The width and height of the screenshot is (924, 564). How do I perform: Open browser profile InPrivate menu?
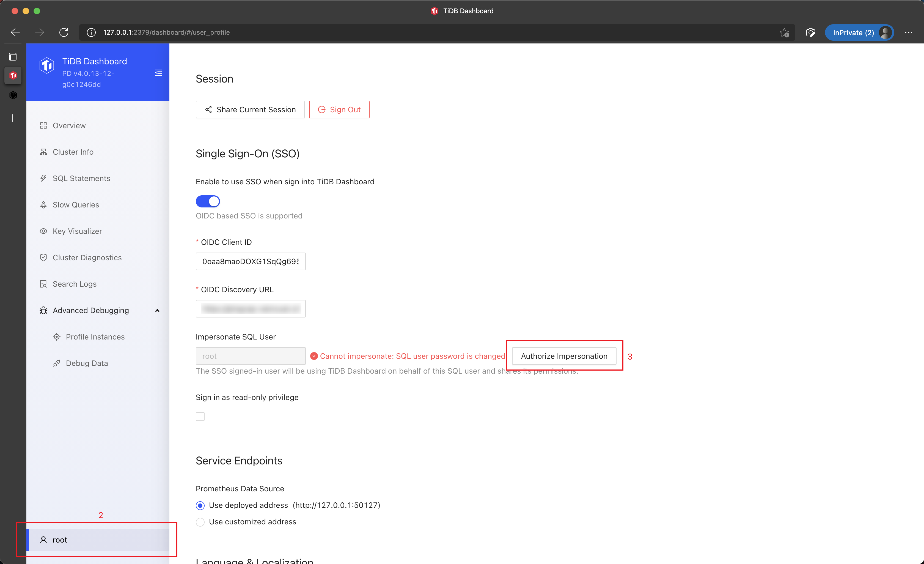pyautogui.click(x=859, y=32)
